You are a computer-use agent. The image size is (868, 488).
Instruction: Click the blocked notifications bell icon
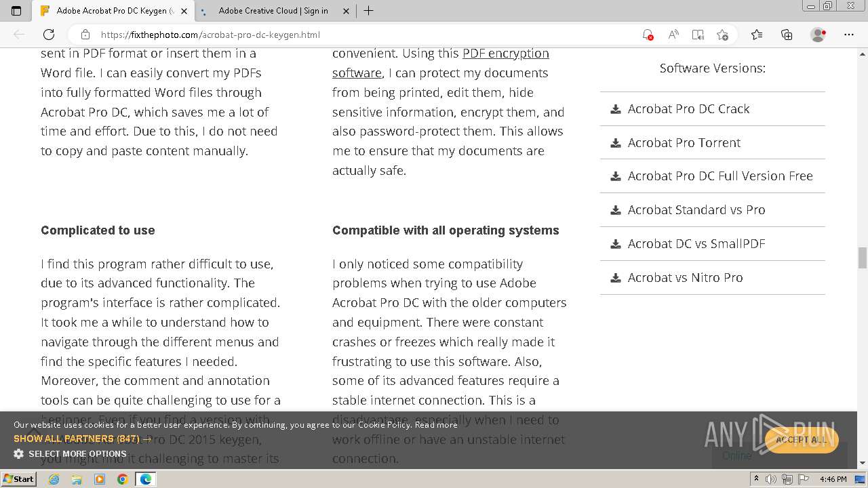648,35
